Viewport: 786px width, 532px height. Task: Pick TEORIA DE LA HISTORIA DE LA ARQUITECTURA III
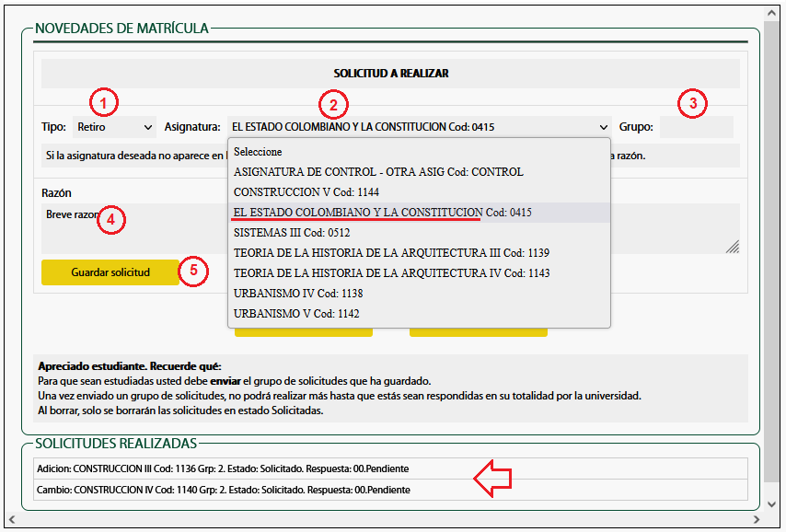tap(419, 253)
